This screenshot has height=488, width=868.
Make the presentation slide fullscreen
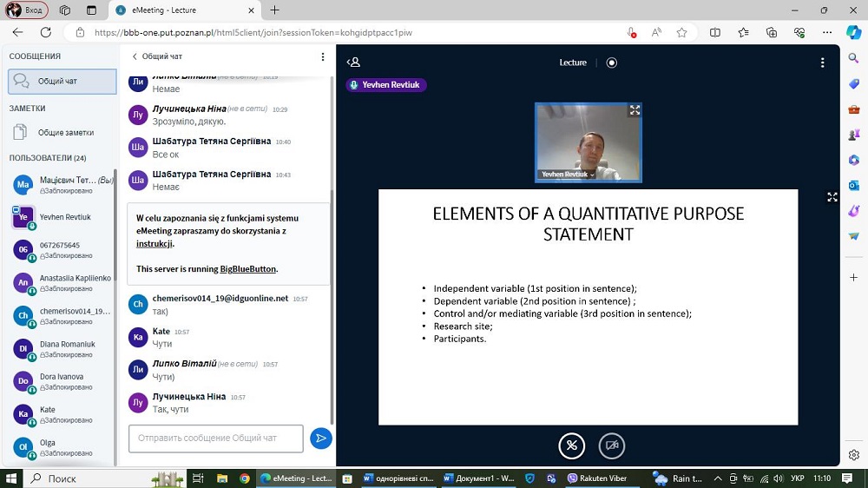(832, 197)
